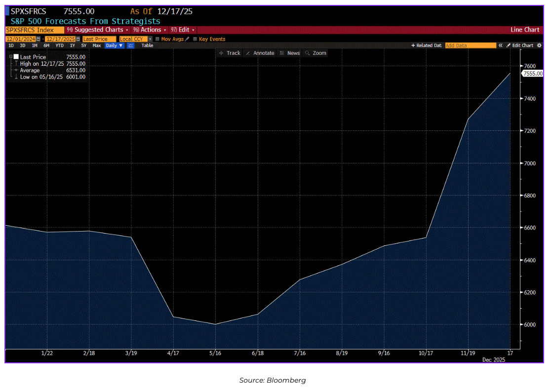Open the Actions menu
The width and height of the screenshot is (551, 392).
150,30
